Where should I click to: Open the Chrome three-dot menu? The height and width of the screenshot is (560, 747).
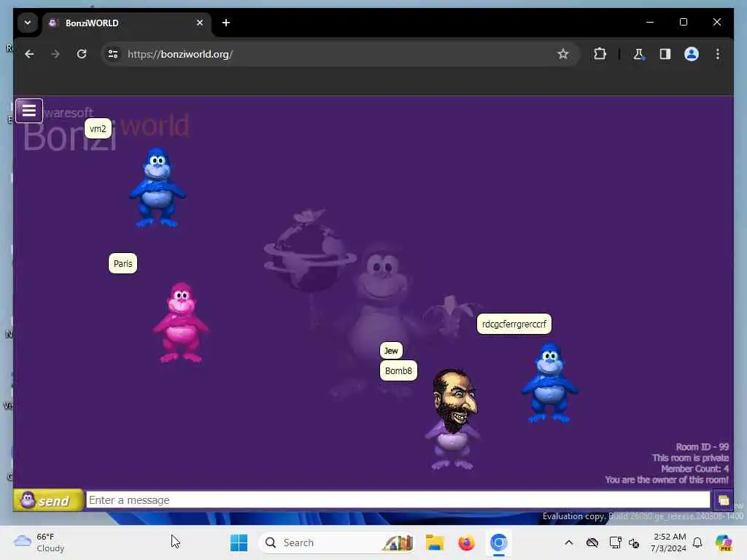718,54
